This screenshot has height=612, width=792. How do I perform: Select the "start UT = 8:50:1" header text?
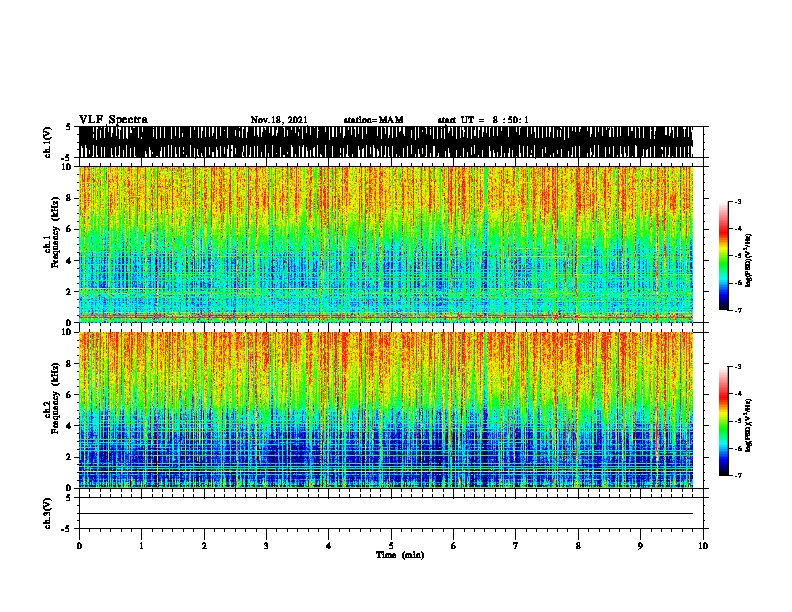coord(483,120)
